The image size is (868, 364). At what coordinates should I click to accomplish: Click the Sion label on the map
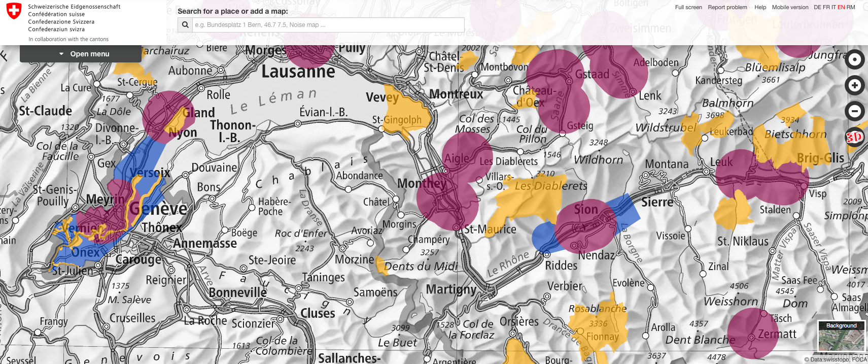[x=586, y=209]
